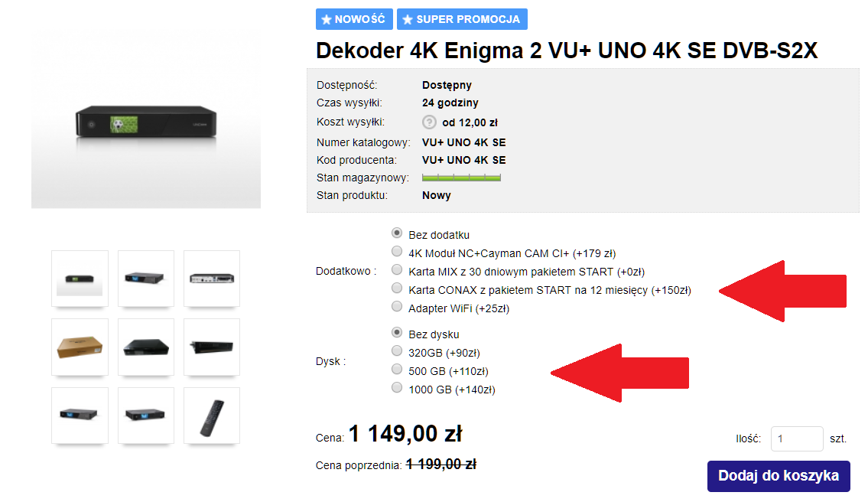The height and width of the screenshot is (502, 868).
Task: Click the Dodaj do koszyka button
Action: [779, 476]
